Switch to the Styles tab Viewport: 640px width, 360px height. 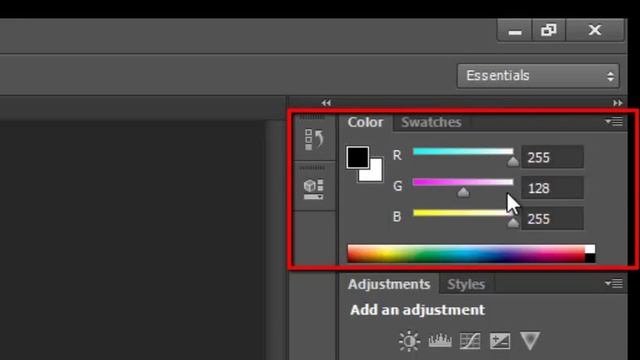point(466,284)
